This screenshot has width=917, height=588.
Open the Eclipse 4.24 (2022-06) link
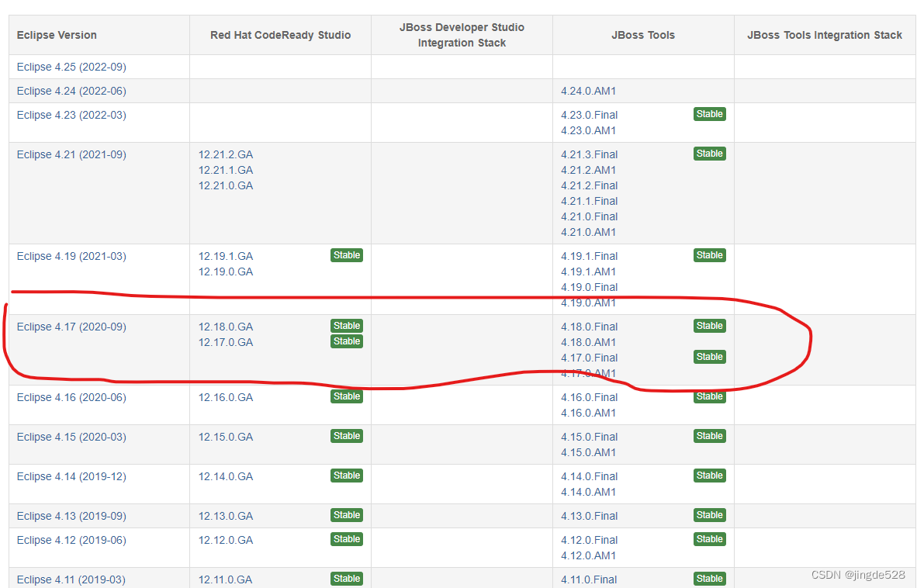click(71, 92)
